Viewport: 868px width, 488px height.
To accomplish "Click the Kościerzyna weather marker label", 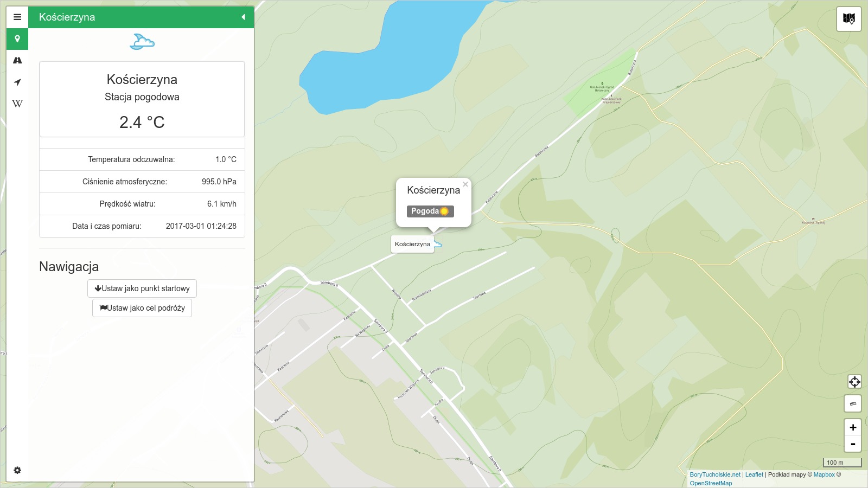I will 412,244.
